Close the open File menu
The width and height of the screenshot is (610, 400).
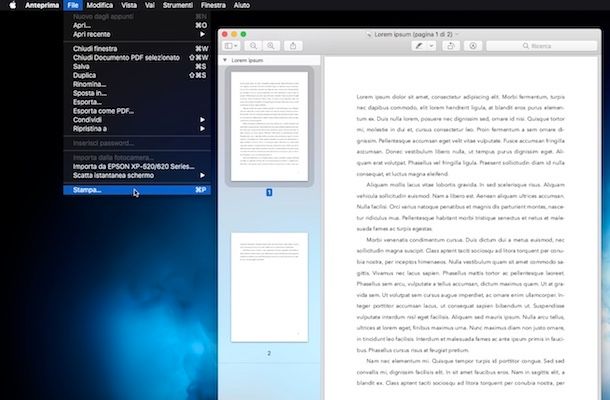click(x=73, y=5)
